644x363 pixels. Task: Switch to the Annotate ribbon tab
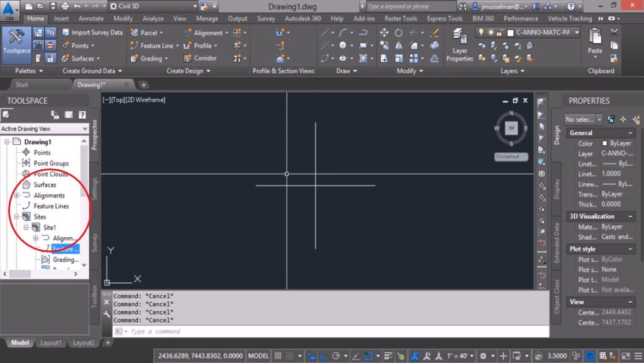(91, 18)
